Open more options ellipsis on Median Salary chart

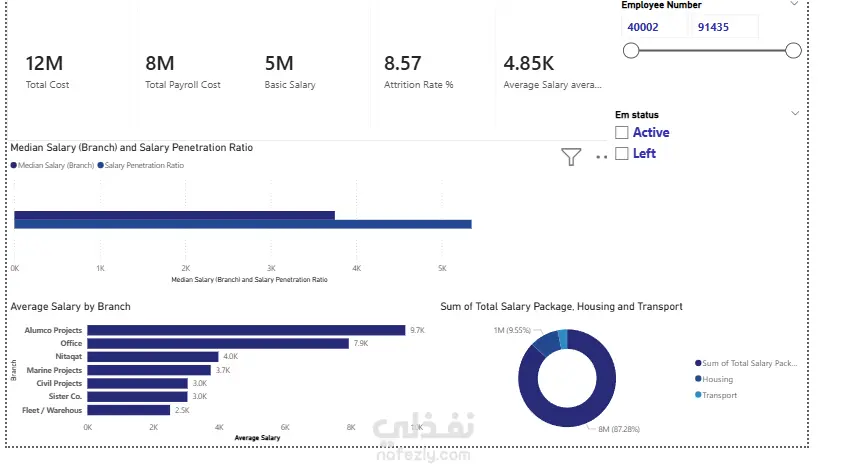pos(601,157)
